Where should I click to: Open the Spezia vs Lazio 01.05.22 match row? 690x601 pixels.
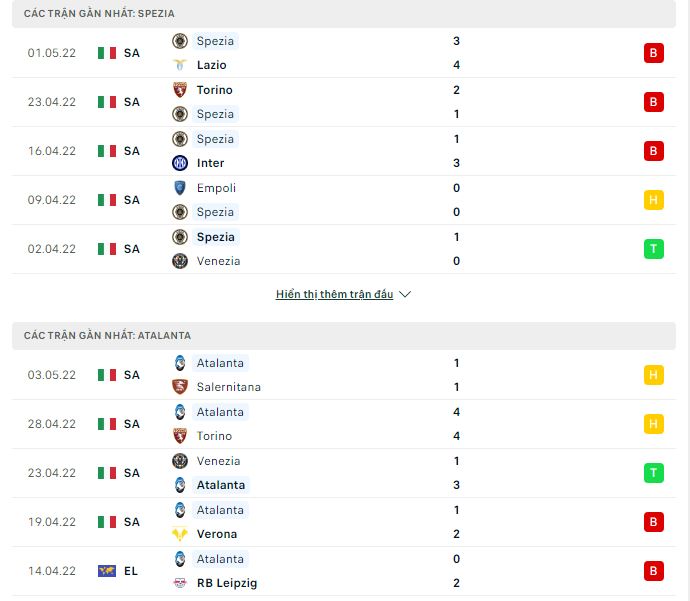coord(344,53)
